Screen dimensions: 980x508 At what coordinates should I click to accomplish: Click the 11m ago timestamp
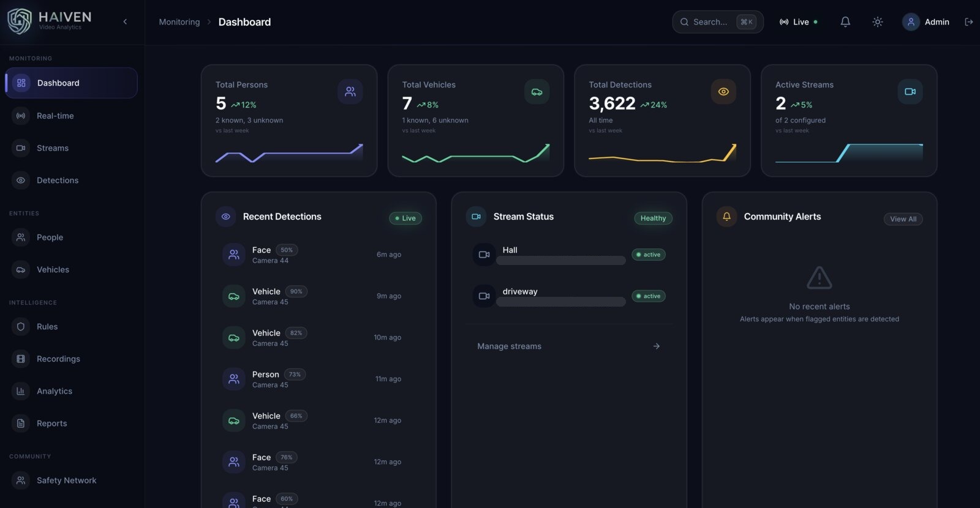click(388, 379)
